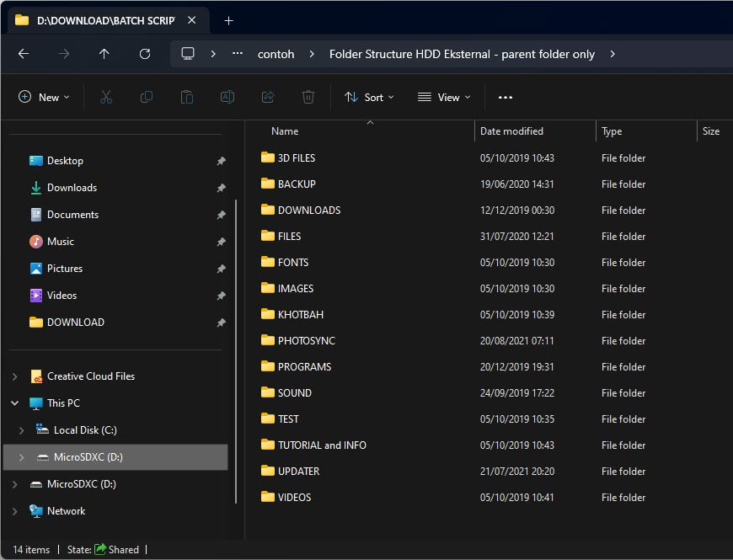Viewport: 733px width, 560px height.
Task: Unpin Pictures using its pin icon
Action: [221, 269]
